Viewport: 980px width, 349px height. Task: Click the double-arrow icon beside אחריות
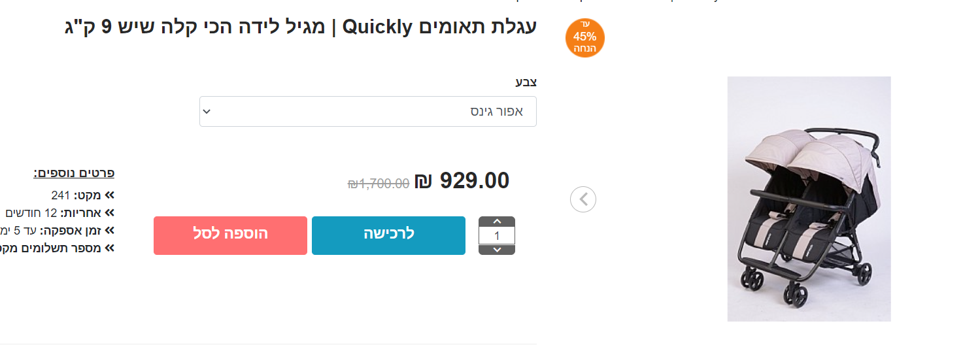tap(109, 212)
